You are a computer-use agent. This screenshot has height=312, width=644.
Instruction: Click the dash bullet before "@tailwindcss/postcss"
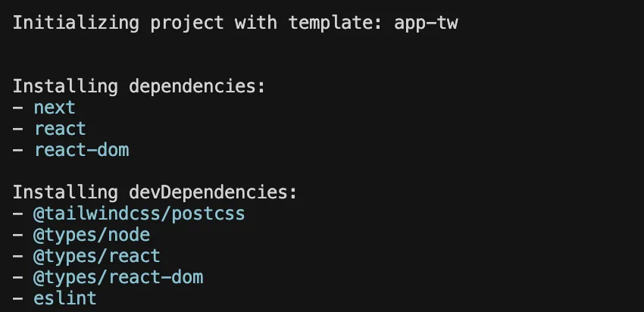pyautogui.click(x=17, y=214)
